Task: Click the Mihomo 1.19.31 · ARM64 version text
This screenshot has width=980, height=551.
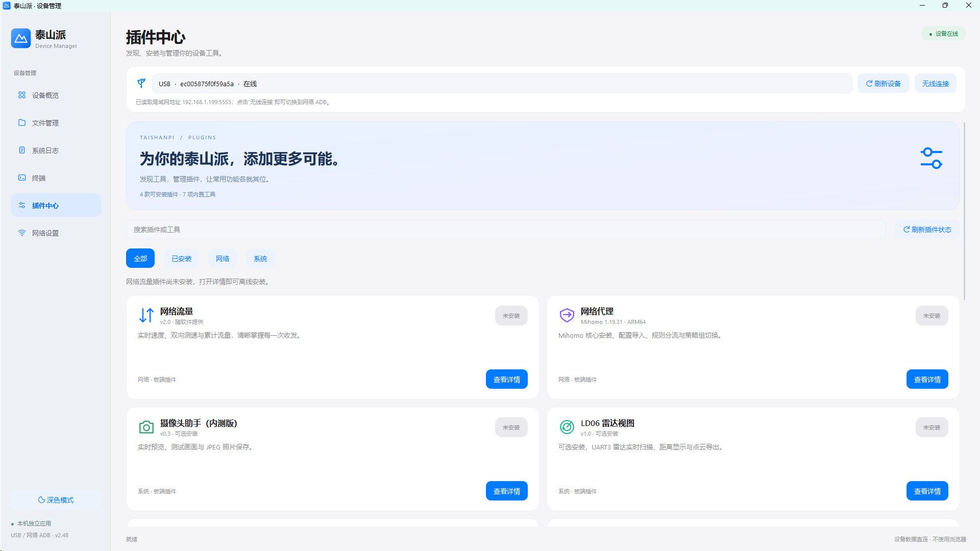Action: pyautogui.click(x=613, y=322)
